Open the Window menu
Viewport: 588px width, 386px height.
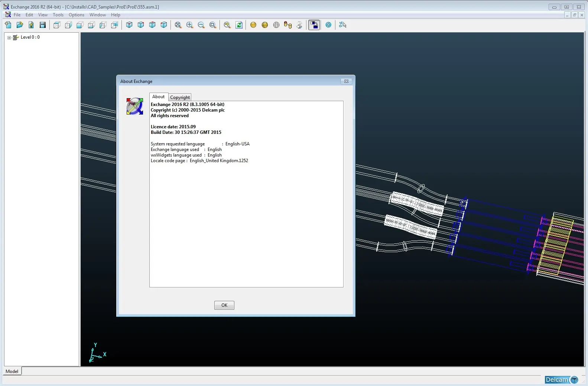pos(98,15)
